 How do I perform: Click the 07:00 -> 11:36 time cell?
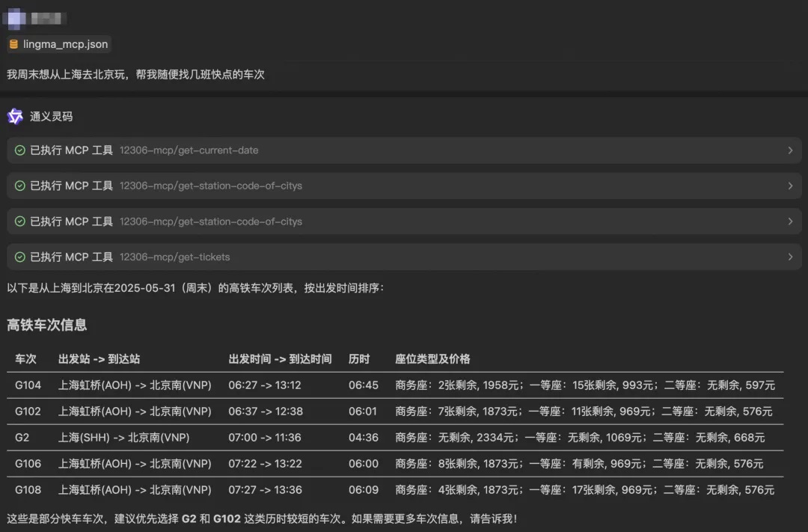pos(265,438)
